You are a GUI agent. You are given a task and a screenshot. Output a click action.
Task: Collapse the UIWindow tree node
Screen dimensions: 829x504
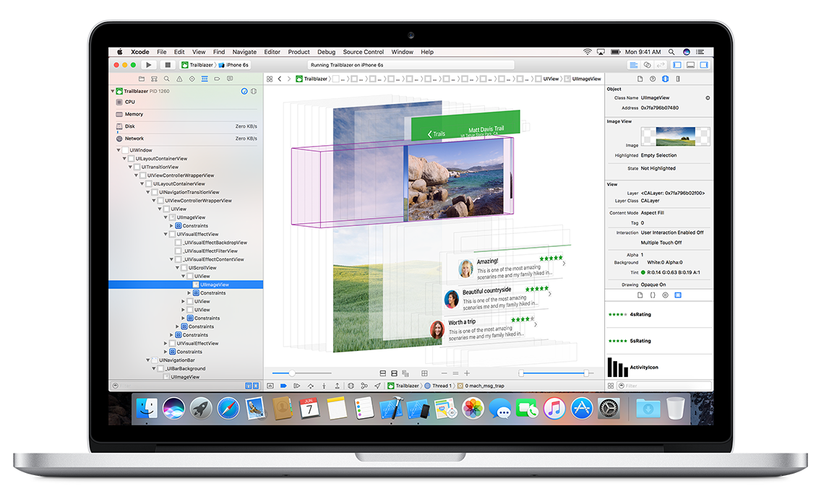[x=119, y=150]
